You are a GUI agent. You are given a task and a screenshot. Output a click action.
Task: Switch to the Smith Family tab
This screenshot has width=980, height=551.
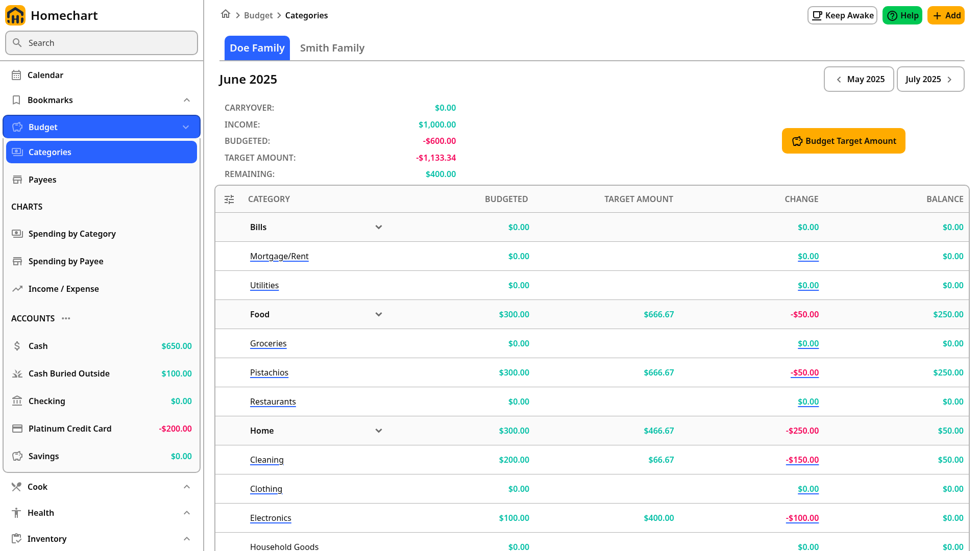point(332,48)
